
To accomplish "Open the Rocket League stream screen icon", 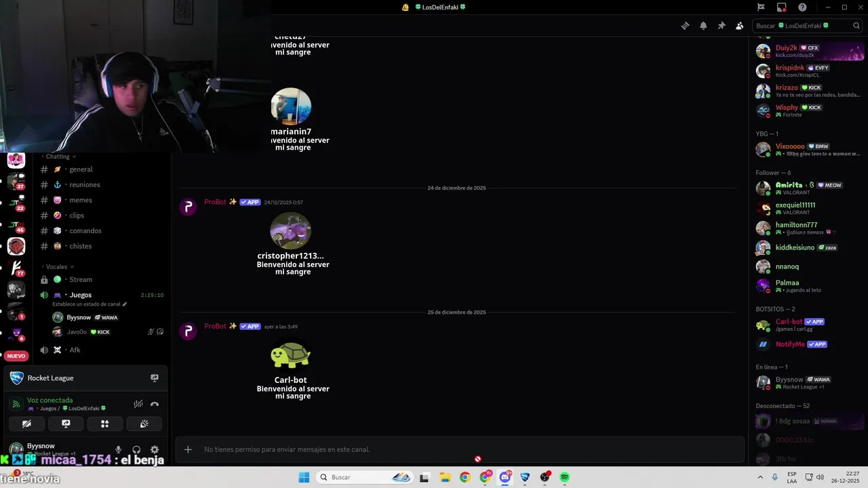I will [x=155, y=378].
